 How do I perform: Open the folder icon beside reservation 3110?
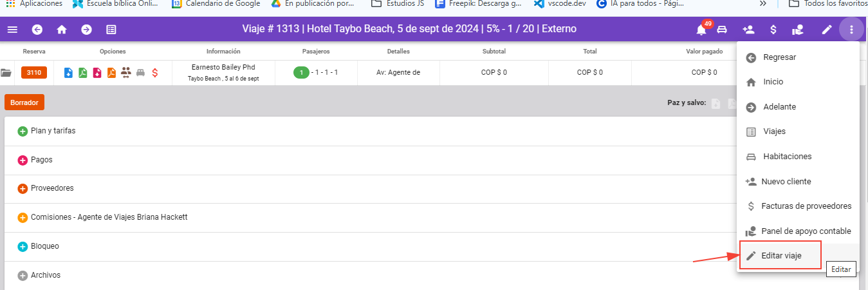coord(6,73)
